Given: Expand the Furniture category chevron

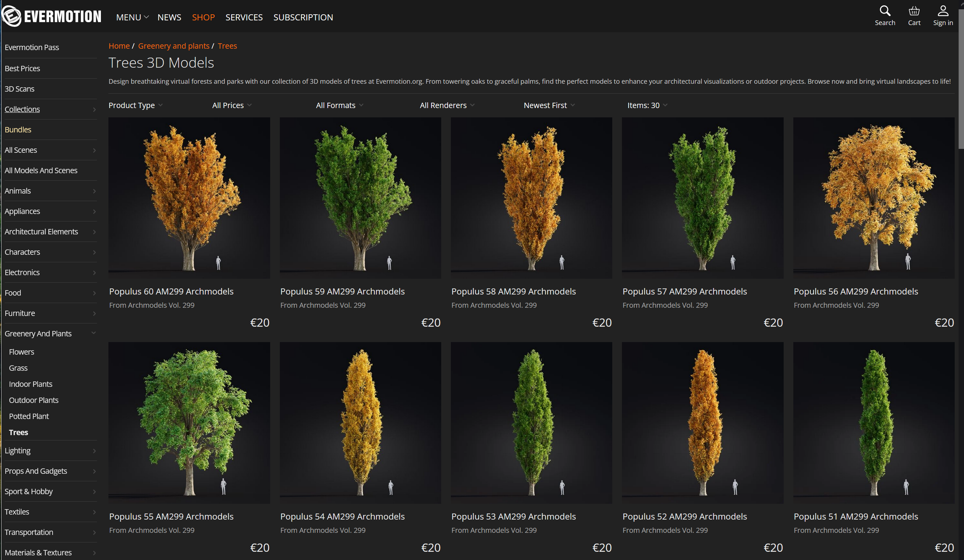Looking at the screenshot, I should pyautogui.click(x=94, y=313).
